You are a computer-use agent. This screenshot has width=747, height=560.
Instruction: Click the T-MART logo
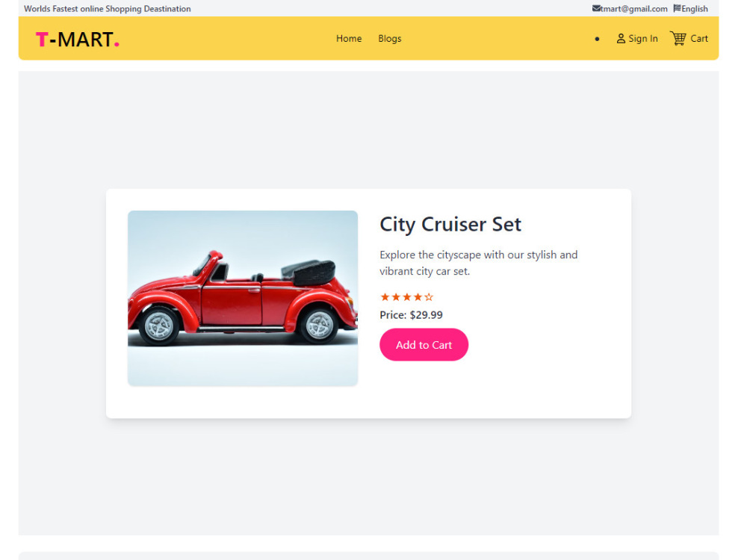click(x=77, y=39)
